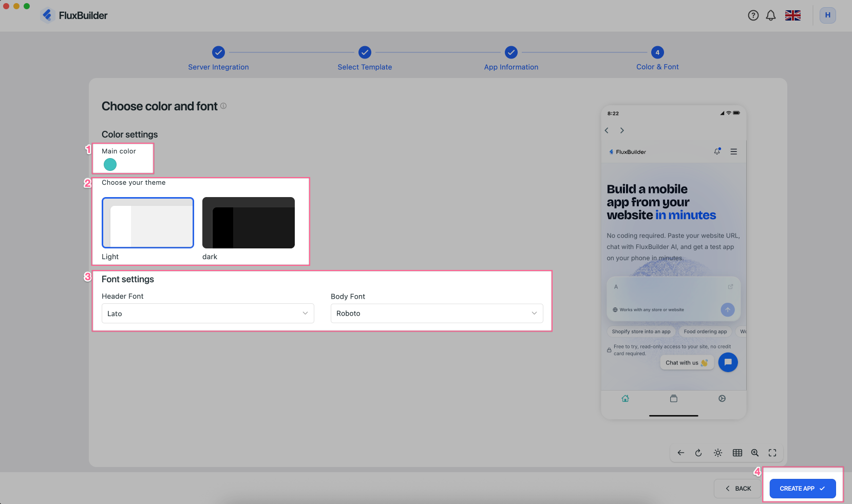
Task: Open notifications bell in the top bar
Action: (x=771, y=15)
